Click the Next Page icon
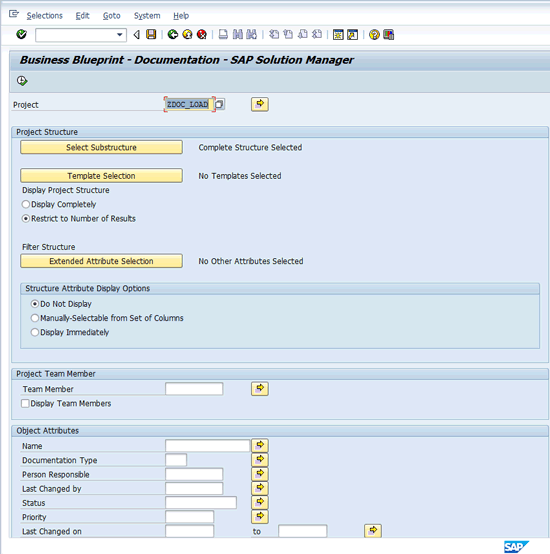The height and width of the screenshot is (554, 550). coord(303,35)
